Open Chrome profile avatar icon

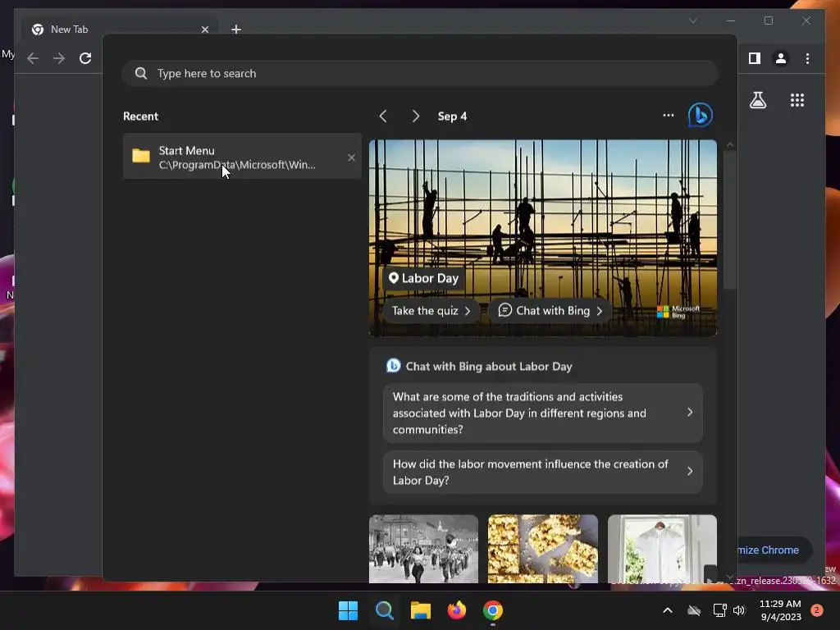(x=781, y=58)
